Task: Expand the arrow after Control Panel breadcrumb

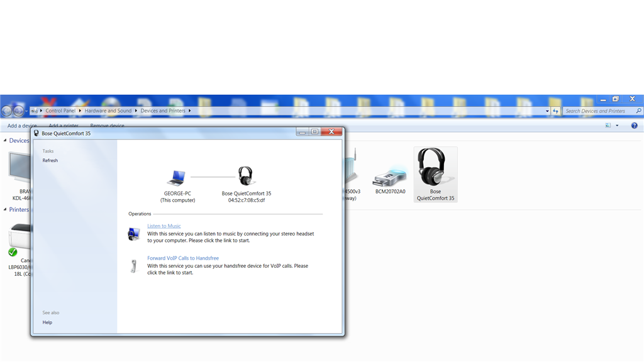Action: point(80,111)
